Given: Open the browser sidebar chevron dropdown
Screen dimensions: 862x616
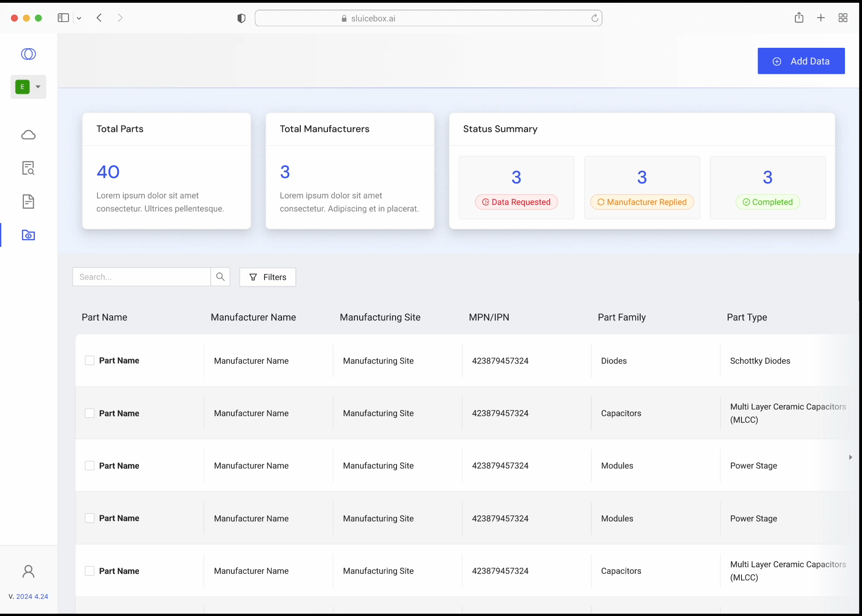Looking at the screenshot, I should [79, 18].
